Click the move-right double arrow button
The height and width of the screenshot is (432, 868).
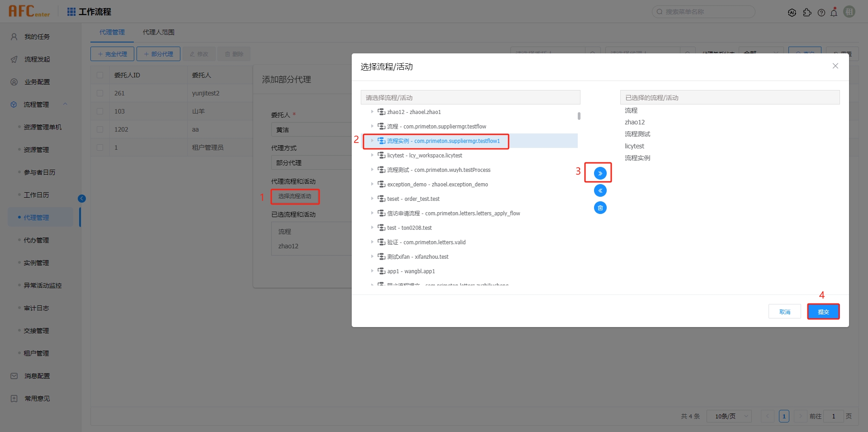[x=600, y=173]
